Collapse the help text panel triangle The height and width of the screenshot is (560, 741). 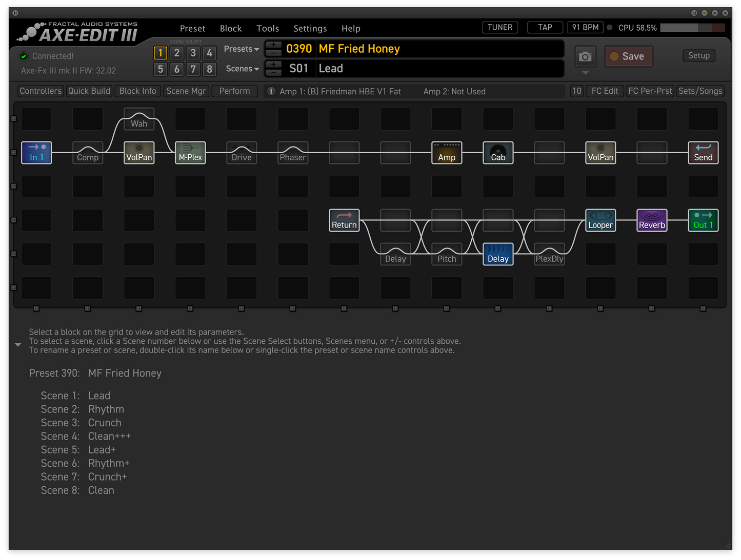click(18, 345)
